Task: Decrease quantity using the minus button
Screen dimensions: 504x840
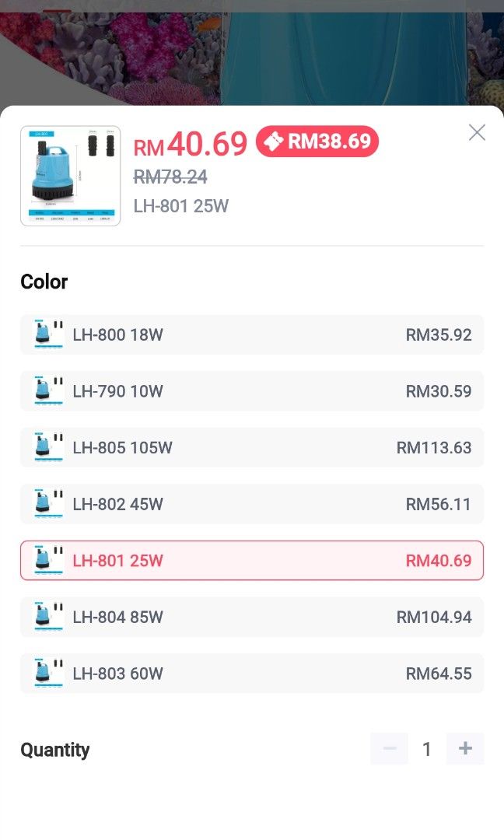Action: 389,749
